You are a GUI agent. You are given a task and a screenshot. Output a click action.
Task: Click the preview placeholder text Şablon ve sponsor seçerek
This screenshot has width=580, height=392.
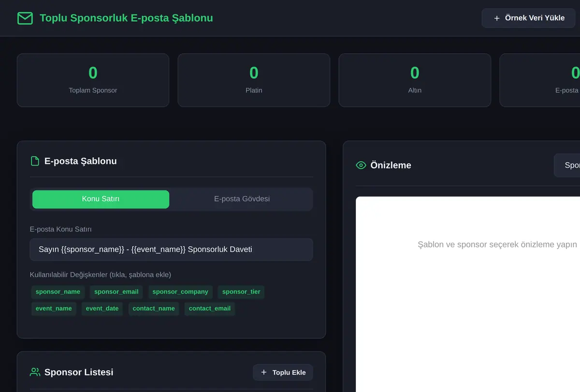pos(497,245)
